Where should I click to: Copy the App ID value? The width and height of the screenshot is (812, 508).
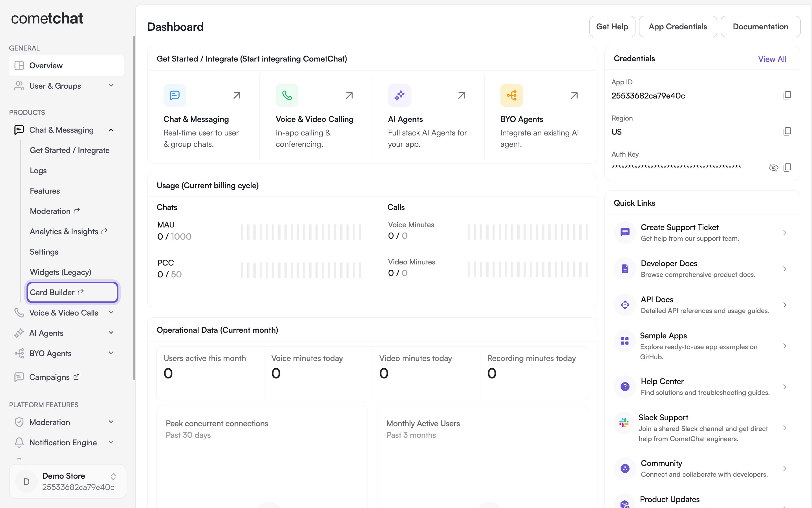(x=787, y=95)
